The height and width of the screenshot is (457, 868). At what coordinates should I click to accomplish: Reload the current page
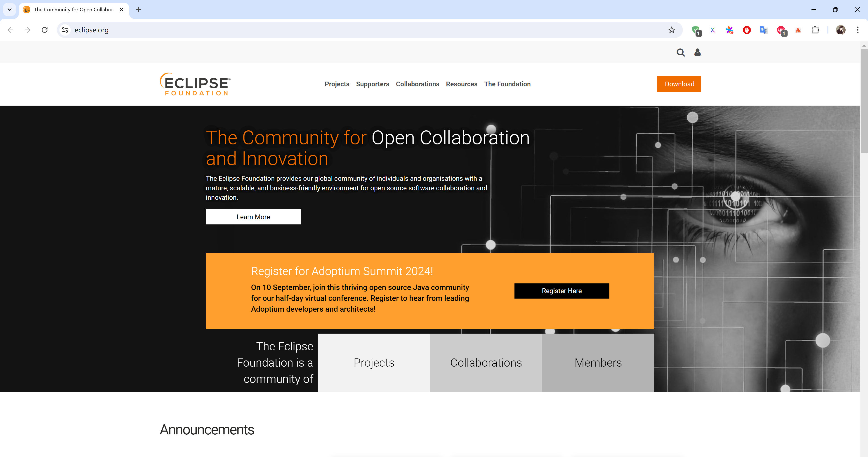point(45,30)
